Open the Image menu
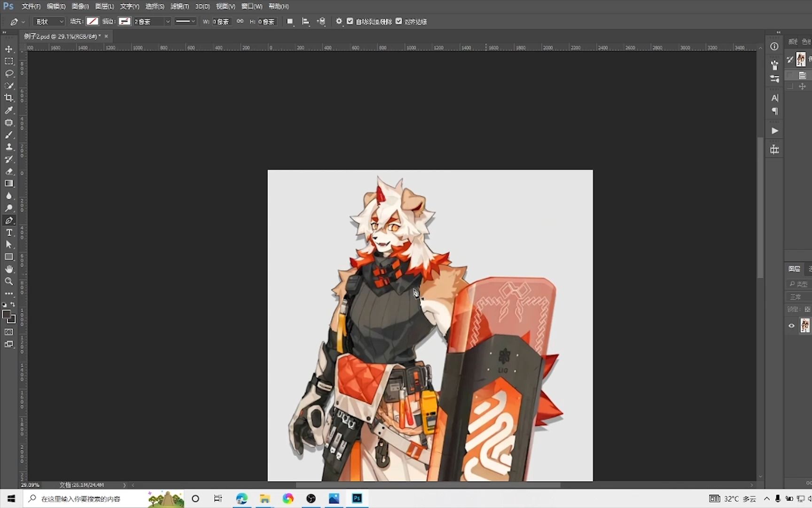 coord(80,6)
